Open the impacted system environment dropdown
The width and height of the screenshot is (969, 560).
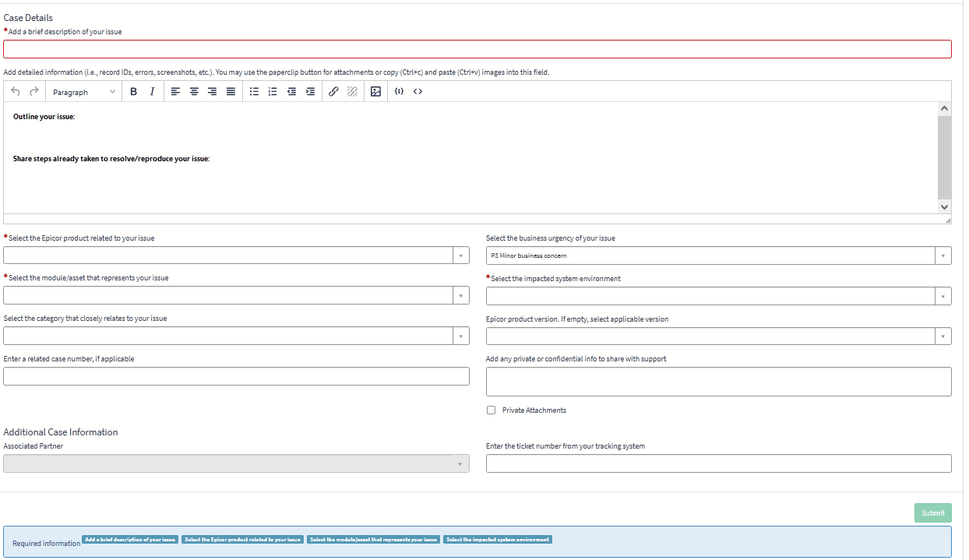[x=718, y=296]
